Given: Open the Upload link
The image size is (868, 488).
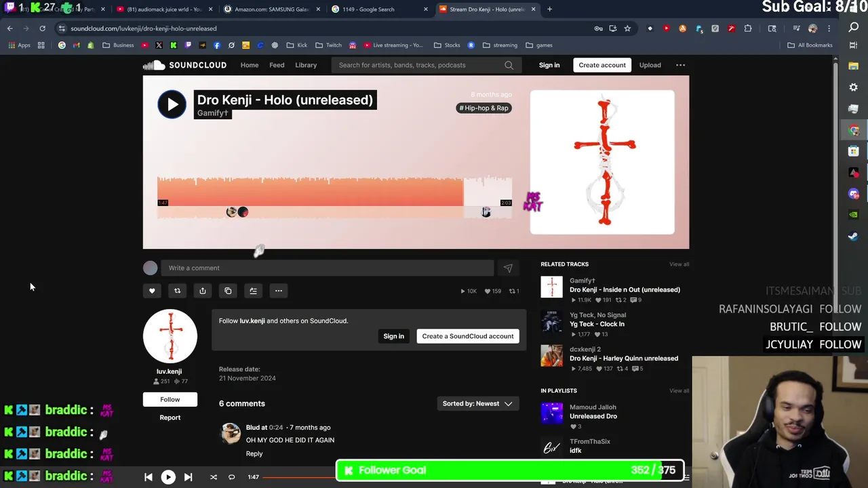Looking at the screenshot, I should point(650,65).
